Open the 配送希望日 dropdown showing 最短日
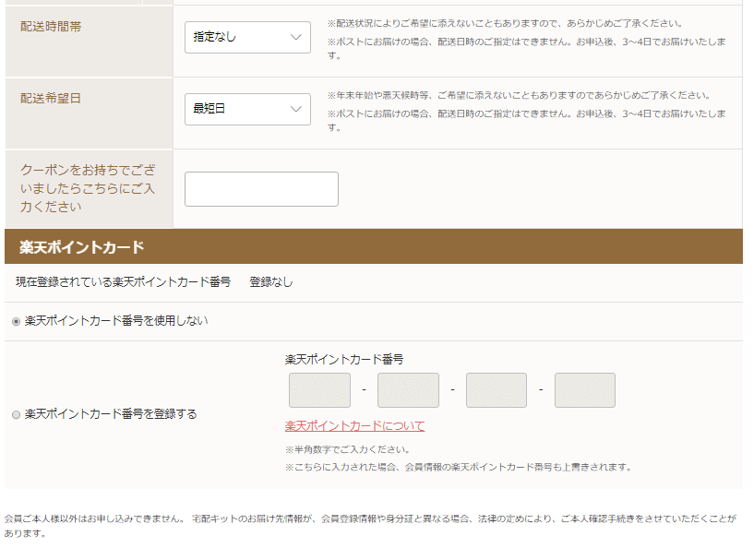 (247, 109)
